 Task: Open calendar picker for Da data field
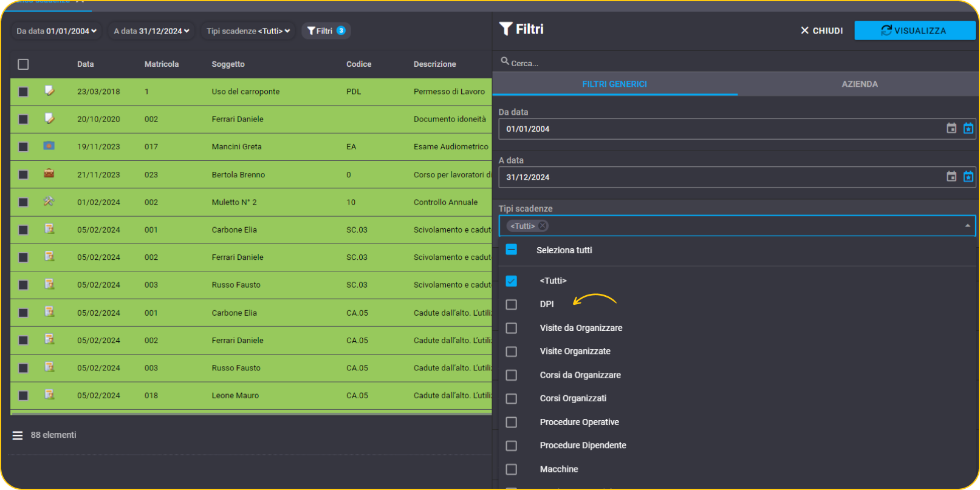pyautogui.click(x=951, y=128)
